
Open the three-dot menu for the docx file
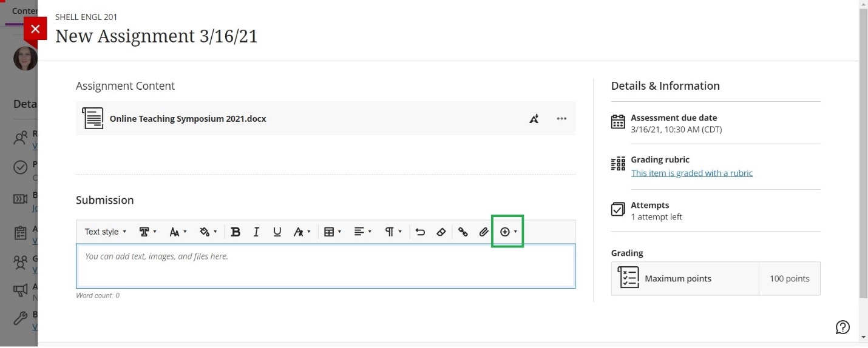[561, 119]
